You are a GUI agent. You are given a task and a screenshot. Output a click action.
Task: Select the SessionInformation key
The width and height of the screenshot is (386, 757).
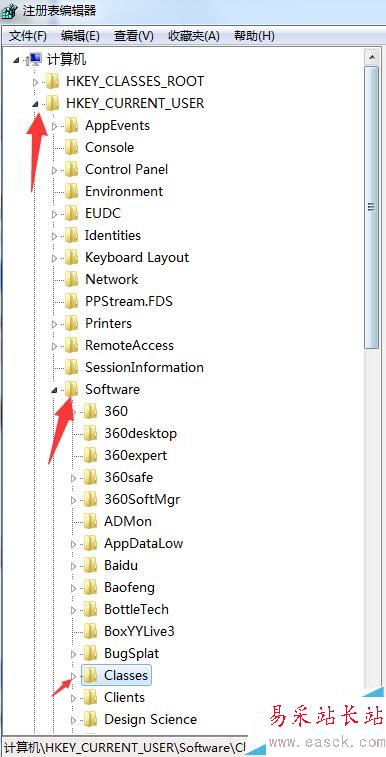(x=144, y=367)
